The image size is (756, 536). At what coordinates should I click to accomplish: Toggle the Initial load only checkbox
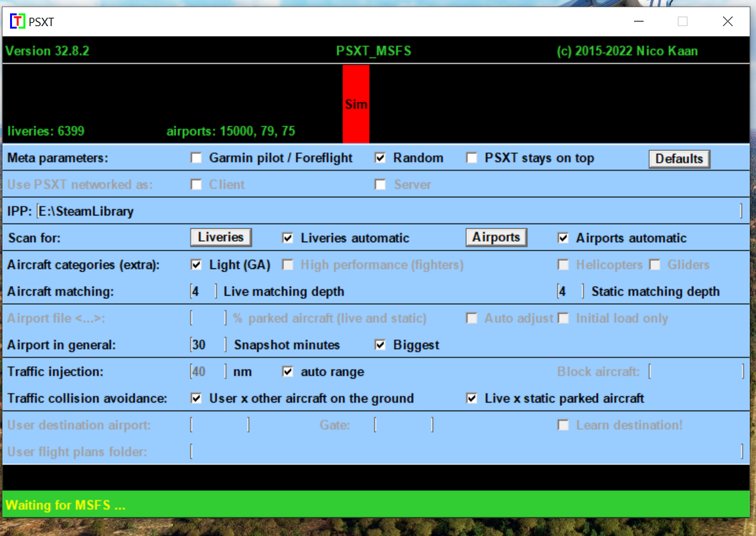(x=563, y=318)
